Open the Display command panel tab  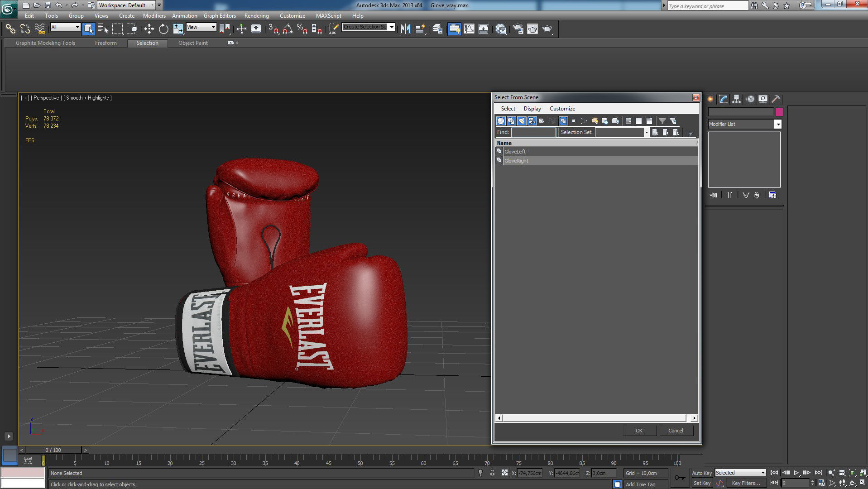tap(763, 99)
